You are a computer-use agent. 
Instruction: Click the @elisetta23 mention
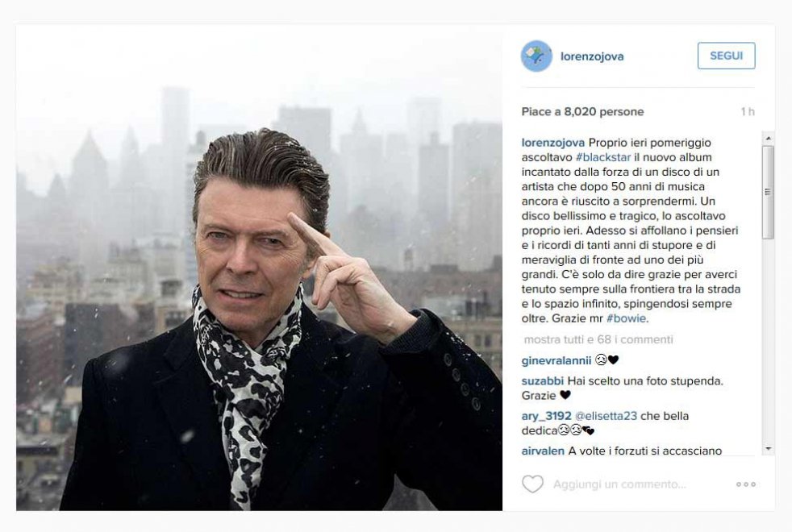(607, 416)
